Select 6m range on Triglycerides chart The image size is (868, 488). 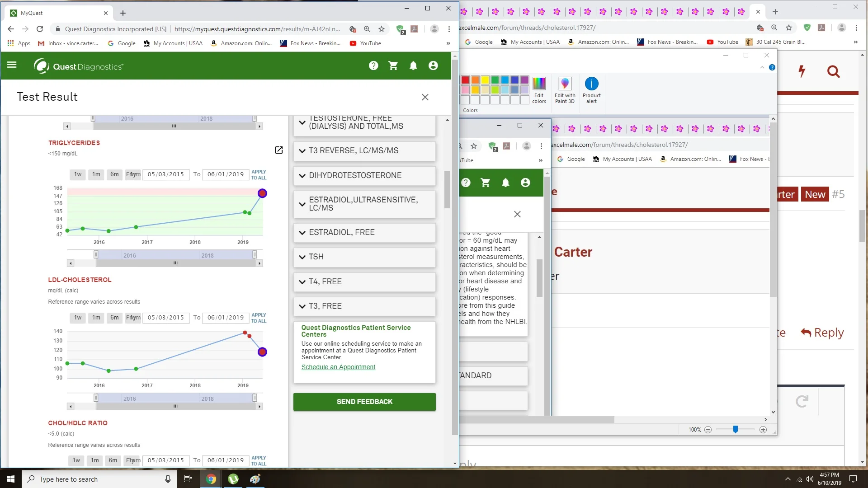(114, 174)
